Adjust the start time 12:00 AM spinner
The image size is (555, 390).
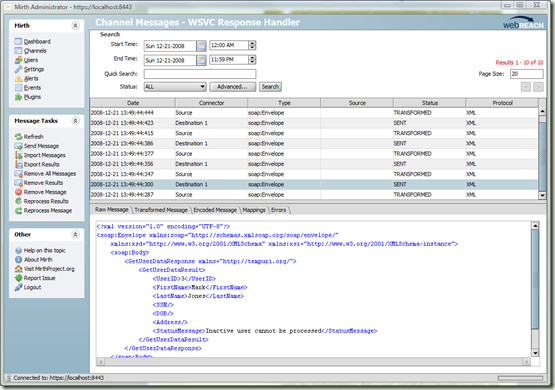point(252,45)
